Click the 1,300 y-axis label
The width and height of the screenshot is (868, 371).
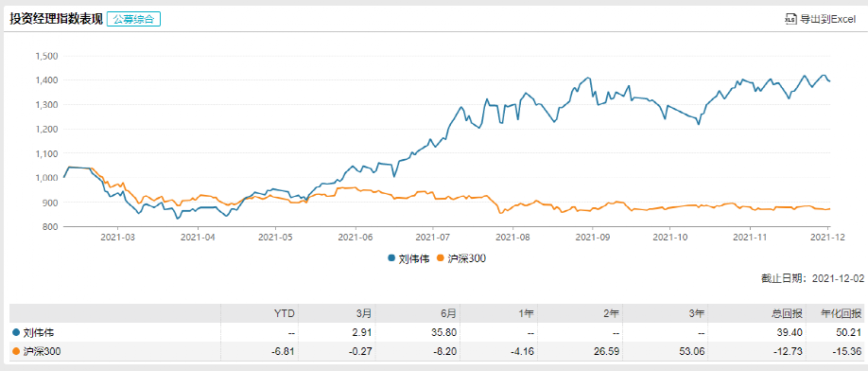[x=46, y=105]
